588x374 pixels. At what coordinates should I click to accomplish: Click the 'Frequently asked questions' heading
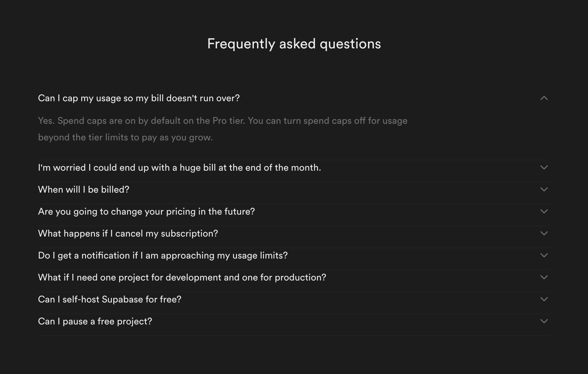[x=294, y=44]
